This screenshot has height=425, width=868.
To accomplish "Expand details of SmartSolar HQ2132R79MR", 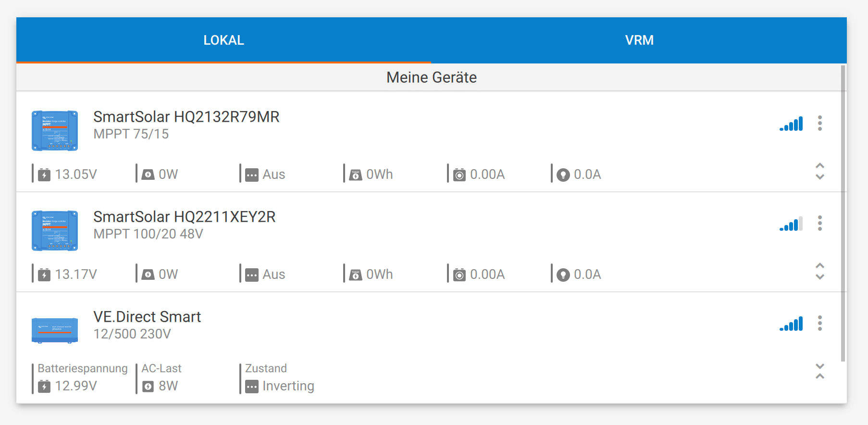I will tap(820, 171).
